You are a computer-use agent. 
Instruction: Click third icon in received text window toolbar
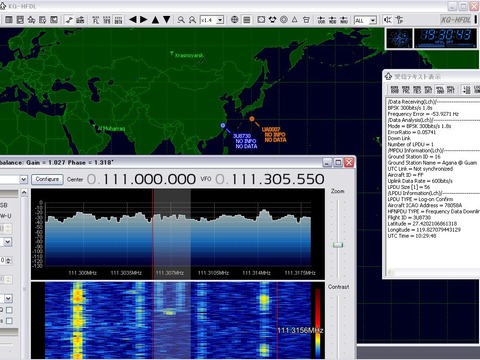point(417,89)
